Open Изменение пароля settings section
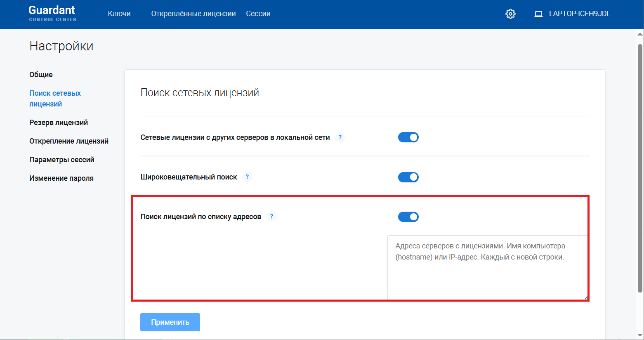This screenshot has width=644, height=340. [x=61, y=178]
